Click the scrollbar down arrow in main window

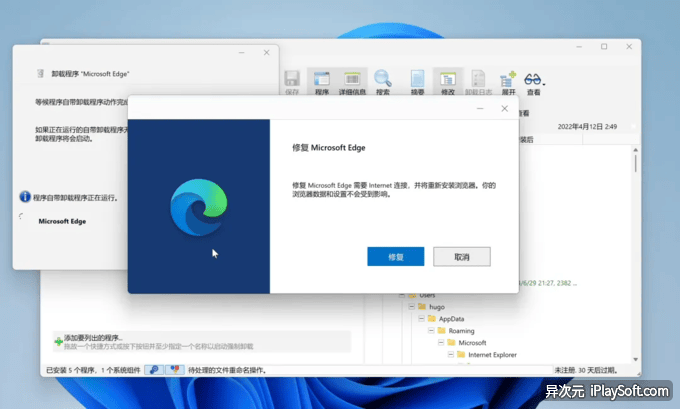click(635, 359)
